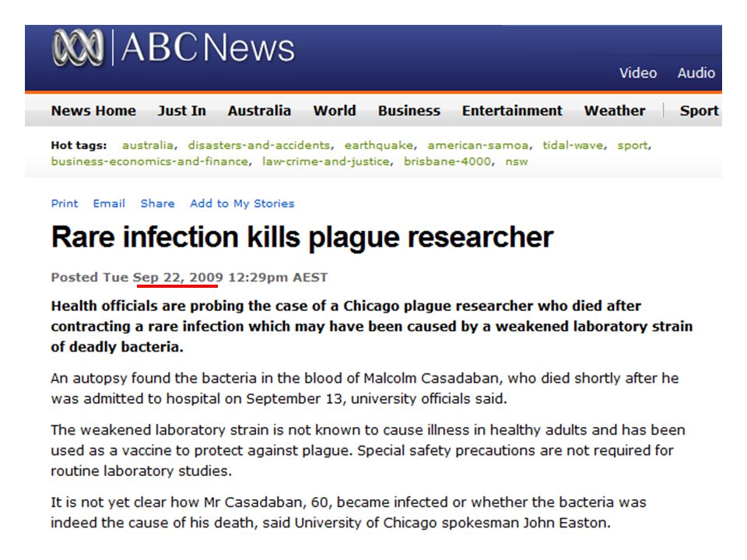Print this article
This screenshot has height=560, width=747.
(65, 203)
